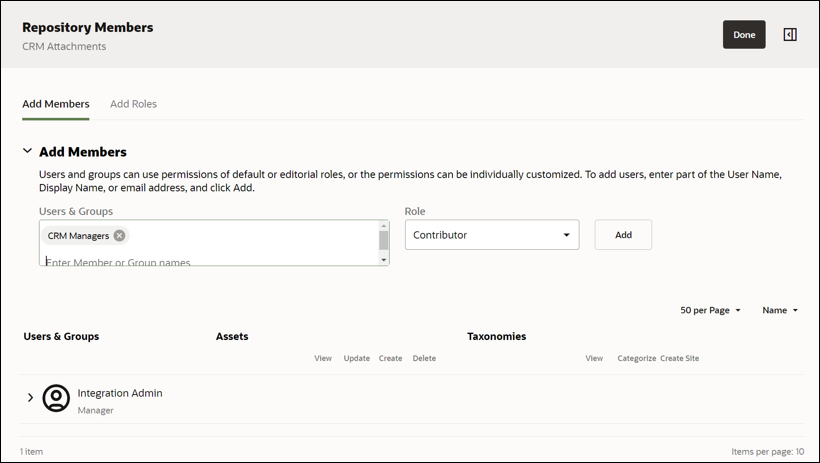Click the Users & Groups column header

click(x=61, y=336)
